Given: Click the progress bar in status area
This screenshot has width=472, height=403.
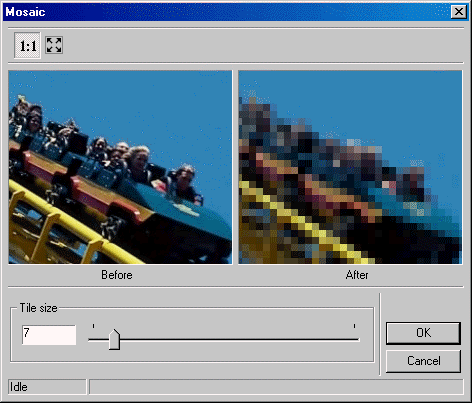Looking at the screenshot, I should 276,387.
